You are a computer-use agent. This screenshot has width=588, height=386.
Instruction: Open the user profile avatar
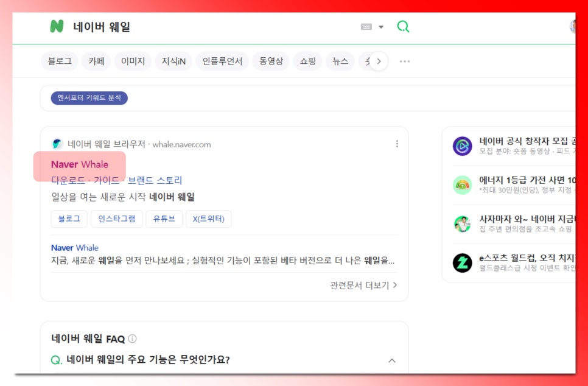[572, 26]
